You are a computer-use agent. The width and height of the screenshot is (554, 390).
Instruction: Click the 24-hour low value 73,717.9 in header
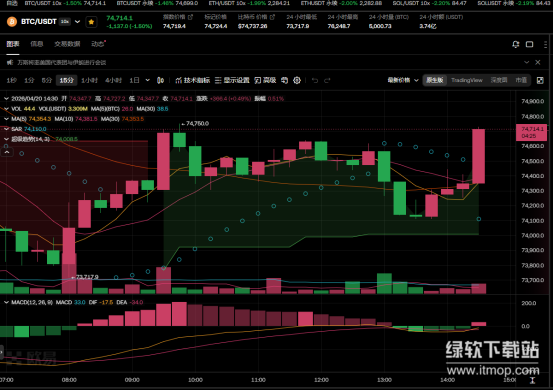click(297, 26)
